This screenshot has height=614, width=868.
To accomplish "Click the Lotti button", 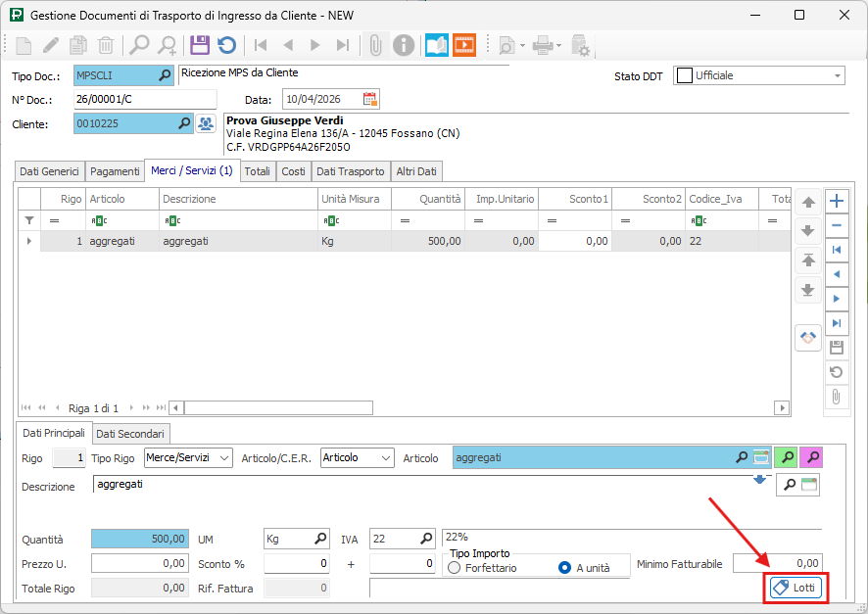I will pyautogui.click(x=796, y=588).
